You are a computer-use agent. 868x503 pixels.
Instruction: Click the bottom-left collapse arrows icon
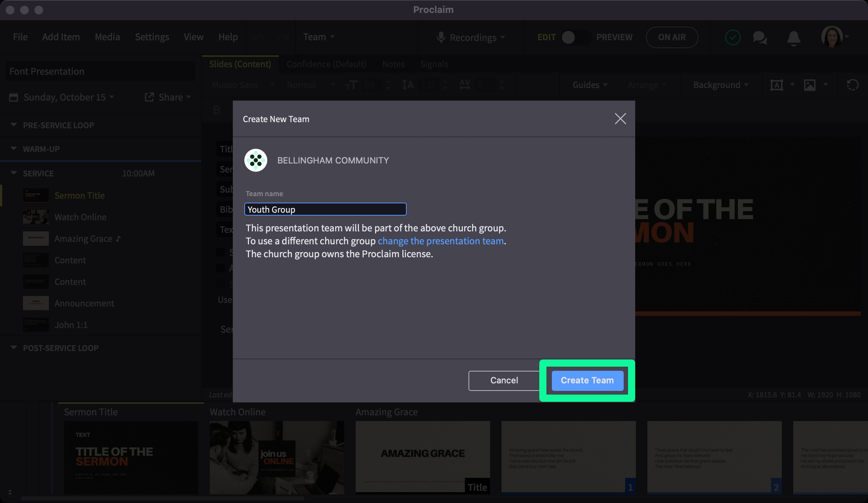point(10,492)
